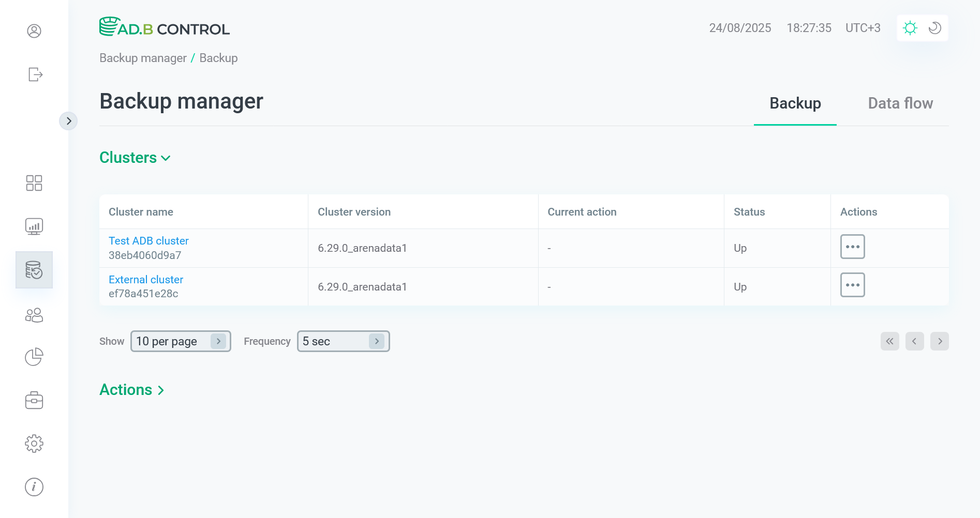Select the pie chart analytics icon
Viewport: 980px width, 518px height.
[x=34, y=357]
